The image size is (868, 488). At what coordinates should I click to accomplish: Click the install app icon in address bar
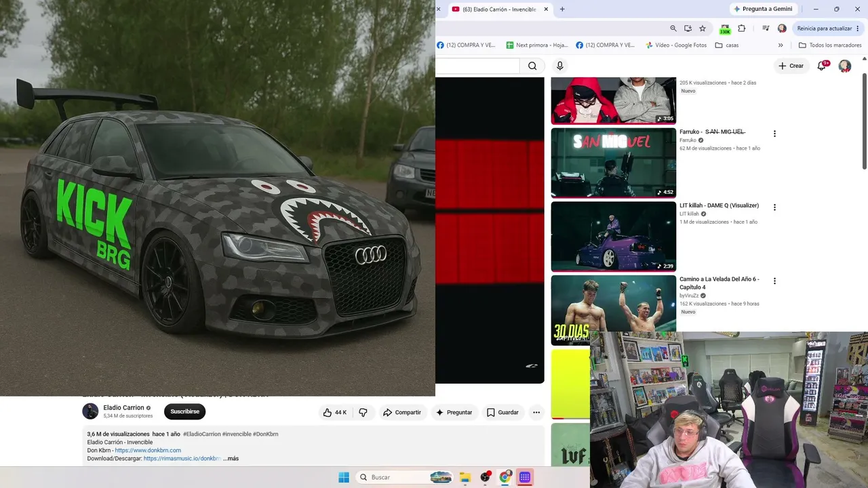688,28
